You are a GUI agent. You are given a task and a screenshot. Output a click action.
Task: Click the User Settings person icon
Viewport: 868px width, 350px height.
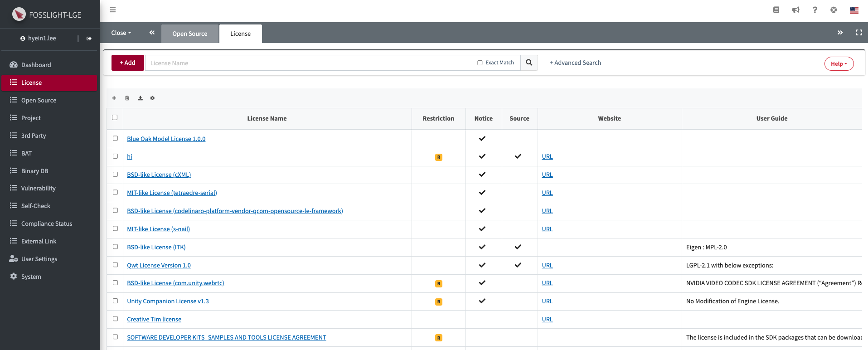click(x=14, y=259)
